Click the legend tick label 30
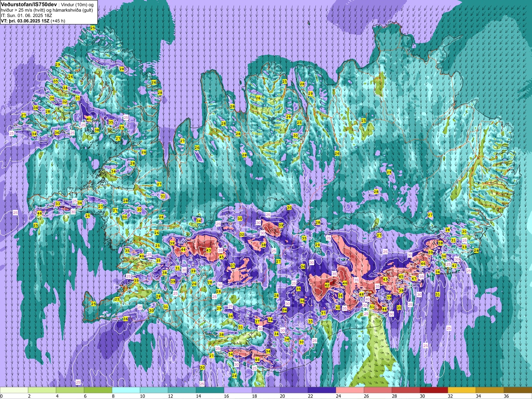The height and width of the screenshot is (399, 532). click(422, 396)
